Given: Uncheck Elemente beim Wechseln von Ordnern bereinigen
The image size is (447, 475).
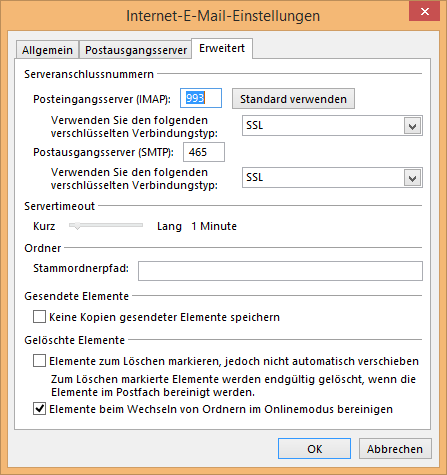Looking at the screenshot, I should (39, 409).
